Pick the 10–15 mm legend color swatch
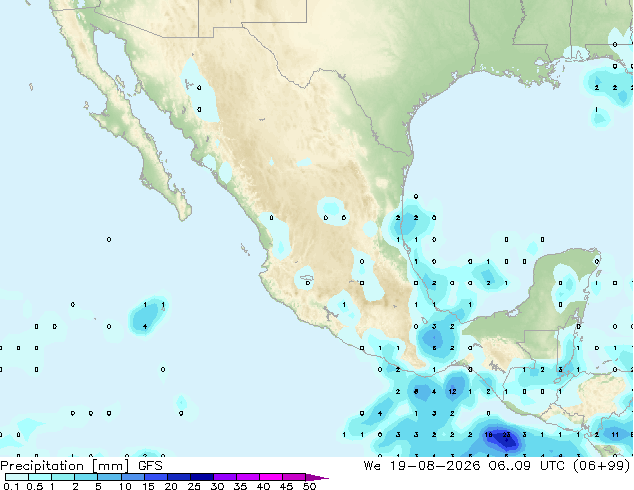634x490 pixels. tap(133, 477)
